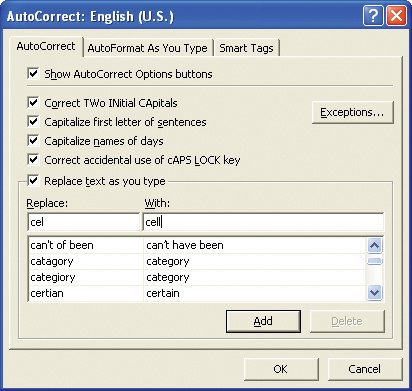Select the AutoCorrect tab
Image resolution: width=412 pixels, height=391 pixels.
tap(46, 46)
